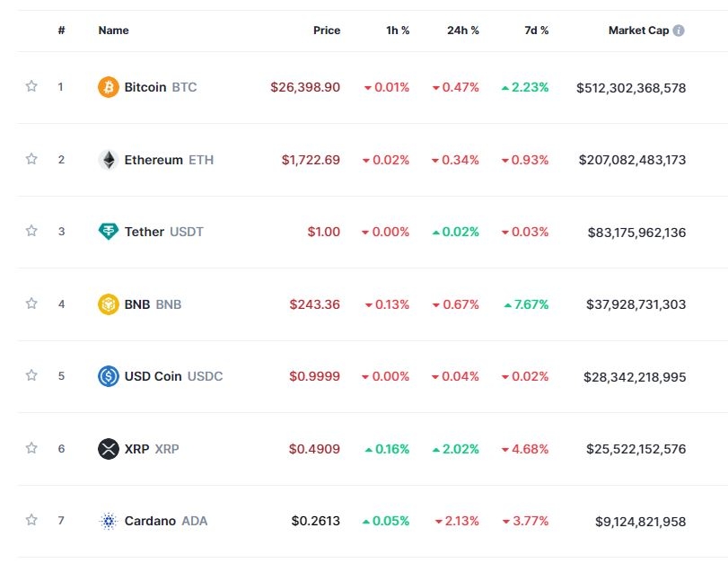Click the BNB market cap value
The width and height of the screenshot is (728, 563).
tap(636, 304)
